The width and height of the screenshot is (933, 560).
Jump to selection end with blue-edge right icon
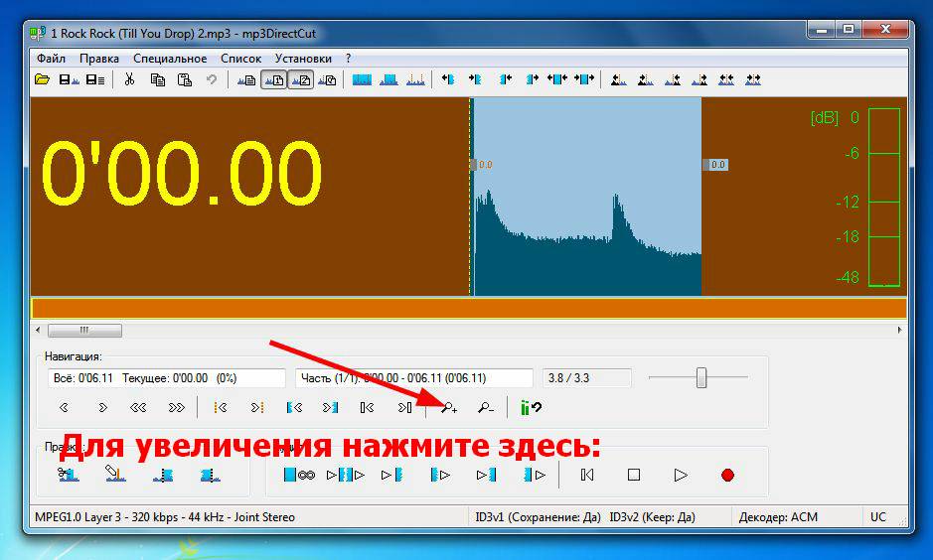330,408
